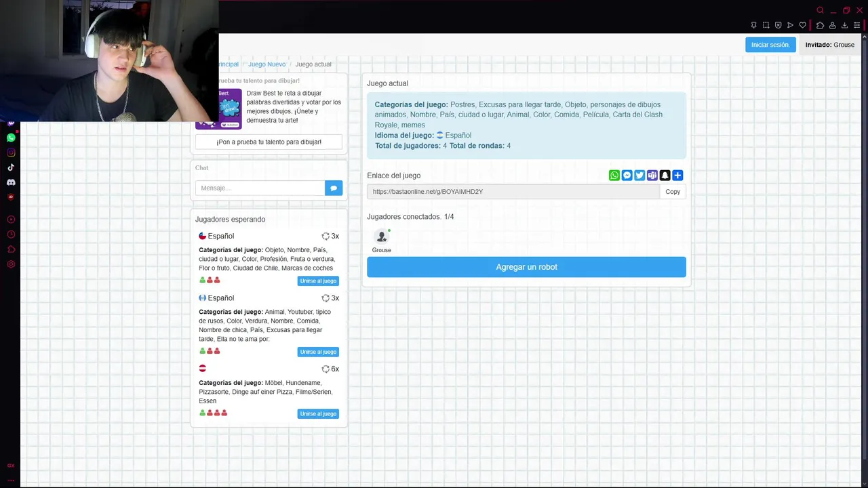Click the Juego actual panel heading
868x488 pixels.
pyautogui.click(x=387, y=83)
